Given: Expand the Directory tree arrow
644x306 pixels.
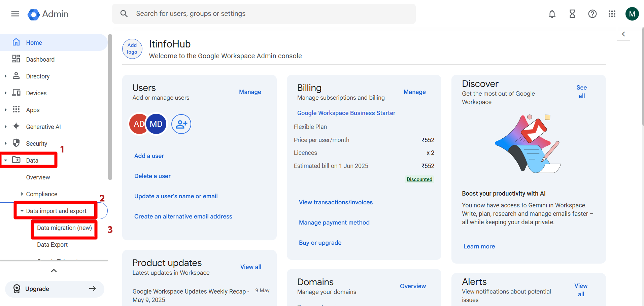Looking at the screenshot, I should pyautogui.click(x=5, y=76).
